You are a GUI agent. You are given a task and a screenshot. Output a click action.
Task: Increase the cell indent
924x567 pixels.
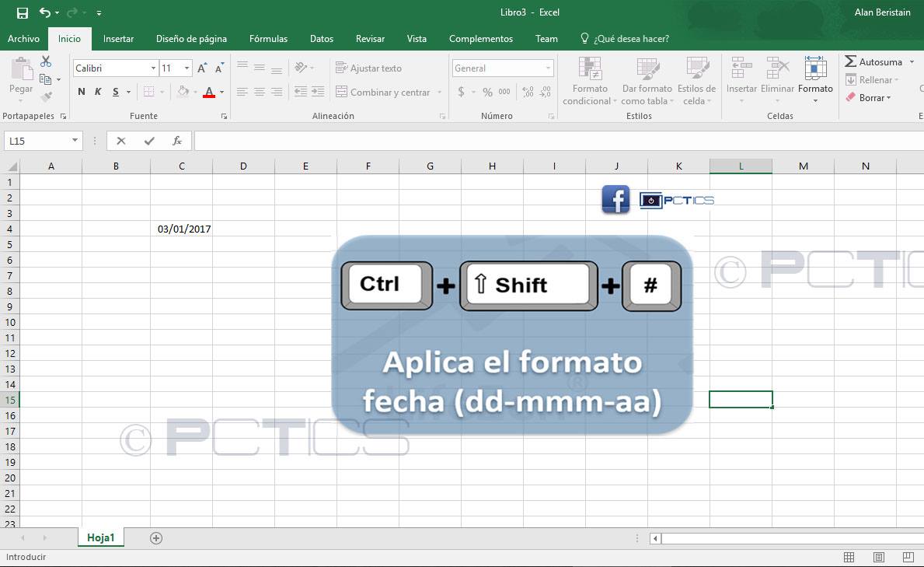(318, 92)
